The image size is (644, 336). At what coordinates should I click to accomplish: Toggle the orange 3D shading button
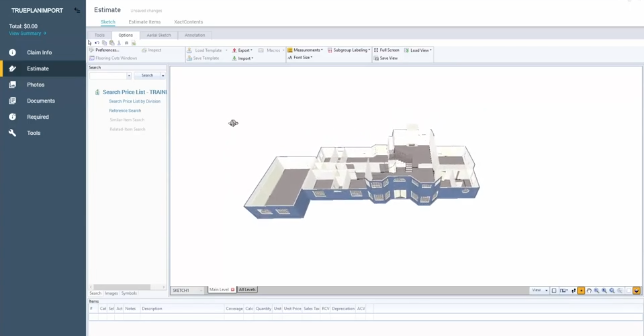tap(636, 291)
